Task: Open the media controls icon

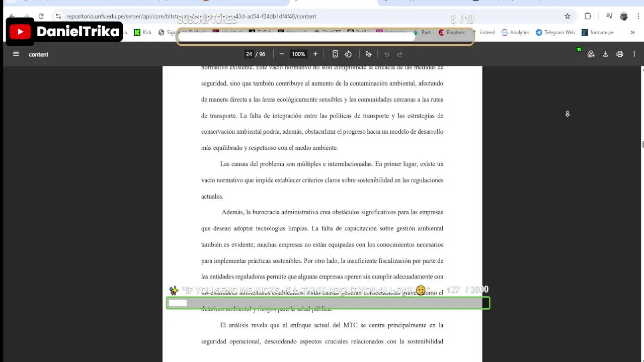Action: [609, 16]
